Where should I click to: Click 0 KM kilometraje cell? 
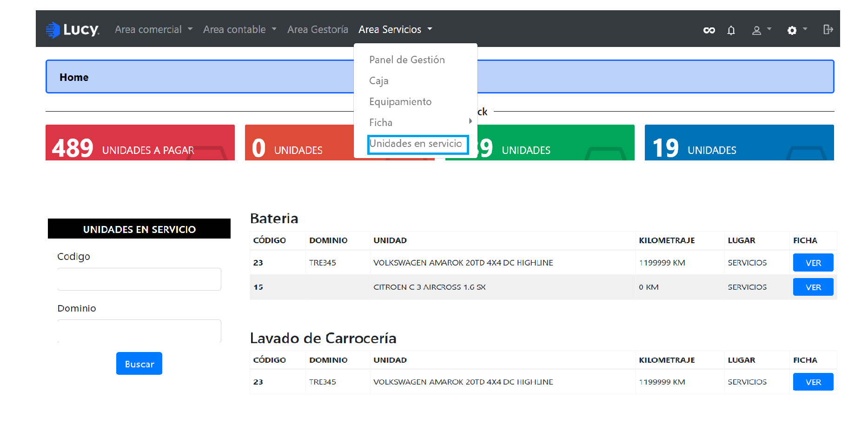[649, 287]
